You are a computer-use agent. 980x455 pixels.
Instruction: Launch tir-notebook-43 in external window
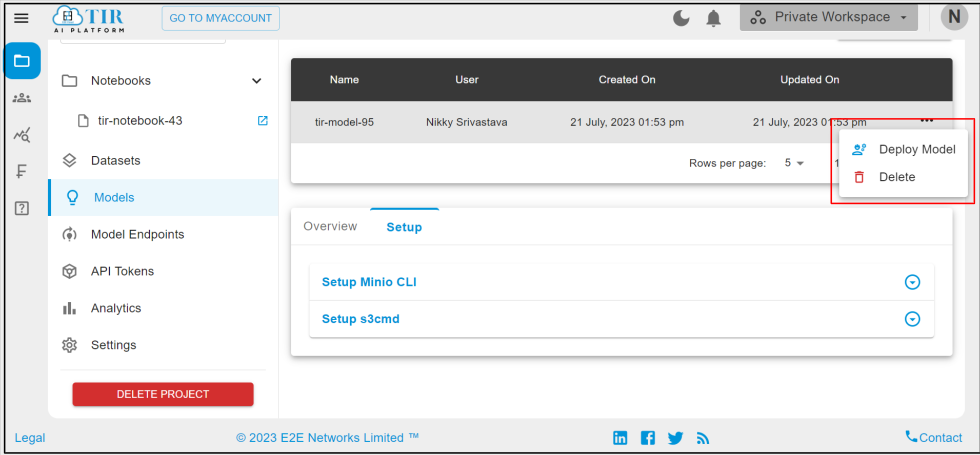(263, 121)
